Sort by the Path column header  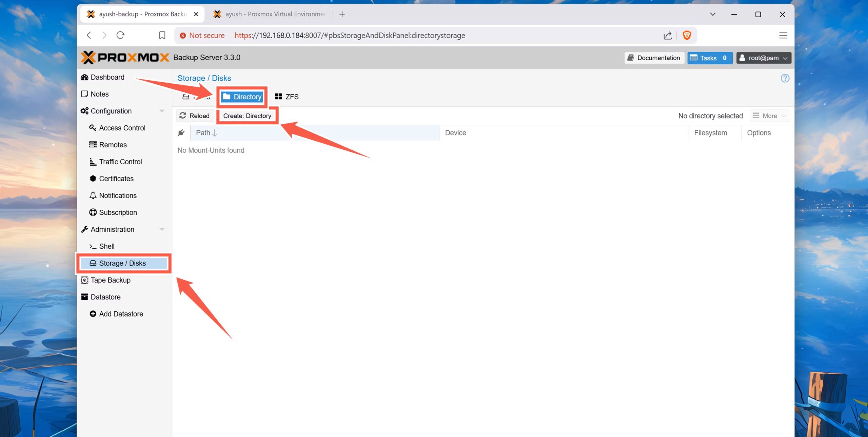pos(315,133)
